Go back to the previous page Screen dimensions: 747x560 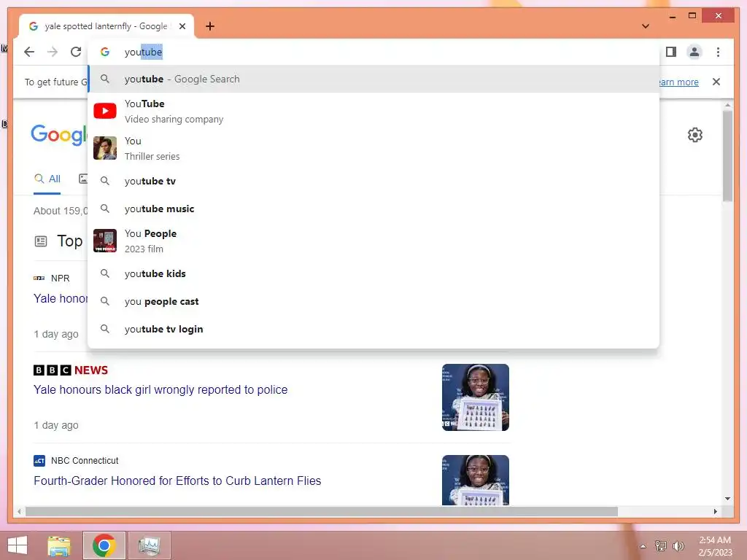[x=29, y=52]
